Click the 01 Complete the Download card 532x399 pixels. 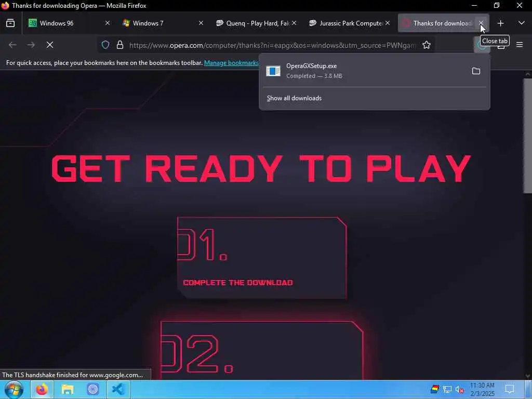coord(262,258)
